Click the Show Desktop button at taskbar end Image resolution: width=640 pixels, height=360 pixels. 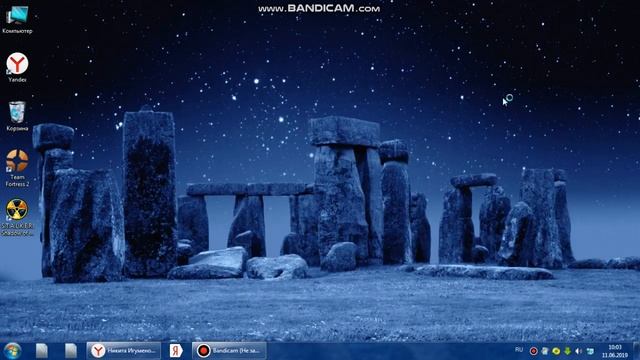click(x=636, y=351)
